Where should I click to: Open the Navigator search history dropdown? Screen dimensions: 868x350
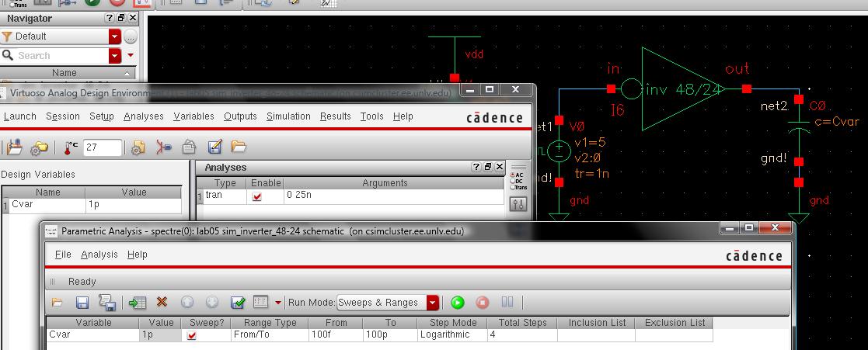[x=115, y=56]
